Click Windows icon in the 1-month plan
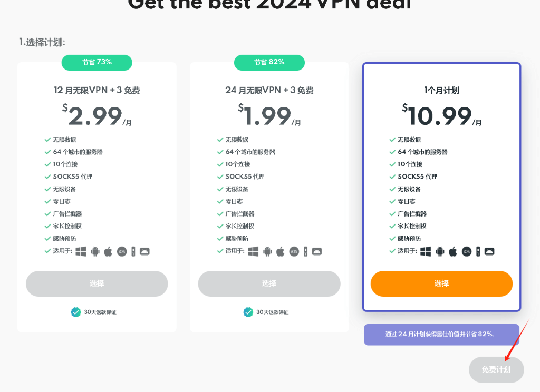The height and width of the screenshot is (392, 540). click(x=426, y=251)
